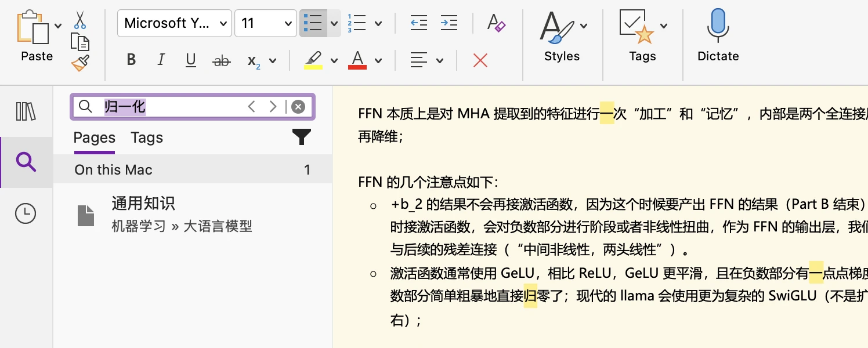Viewport: 868px width, 348px height.
Task: Click the Paste clipboard icon
Action: [33, 28]
